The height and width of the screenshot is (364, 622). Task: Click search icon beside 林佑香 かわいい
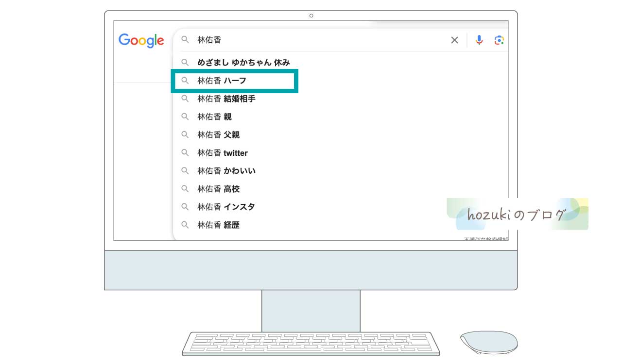coord(185,171)
